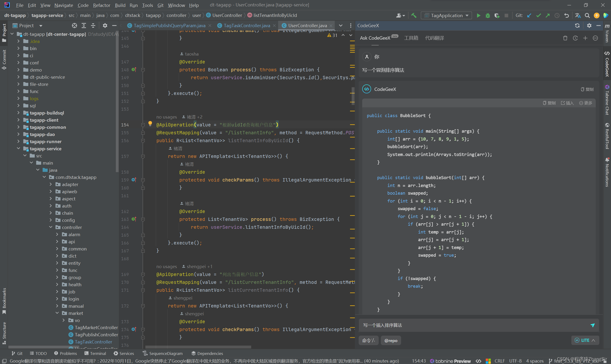Screen dimensions: 611x364
Task: Collapse all in the Project panel
Action: (93, 26)
